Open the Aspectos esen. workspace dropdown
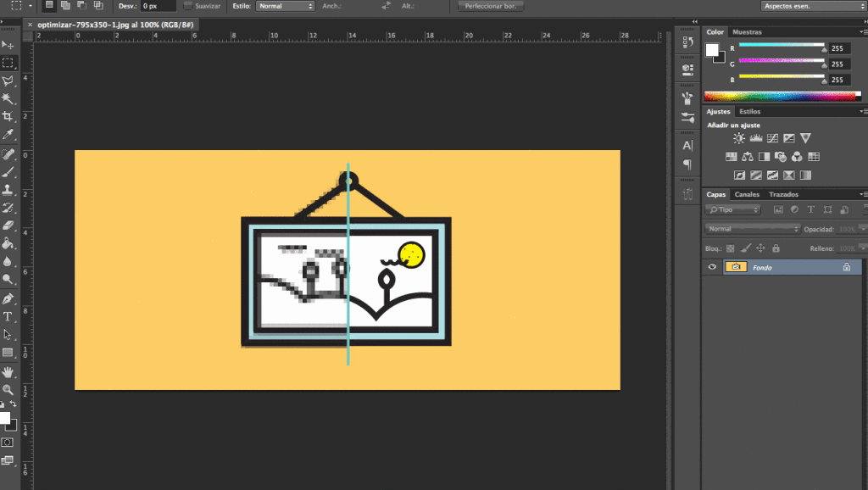The width and height of the screenshot is (868, 490). (810, 6)
